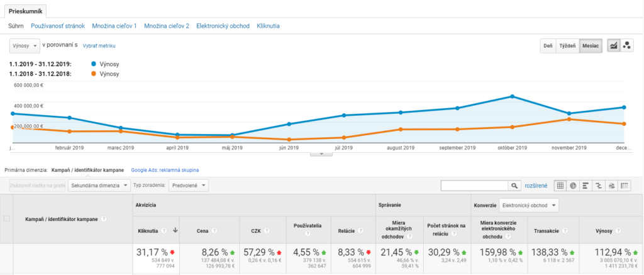Select the data table view icon
The image size is (644, 275).
tap(560, 186)
